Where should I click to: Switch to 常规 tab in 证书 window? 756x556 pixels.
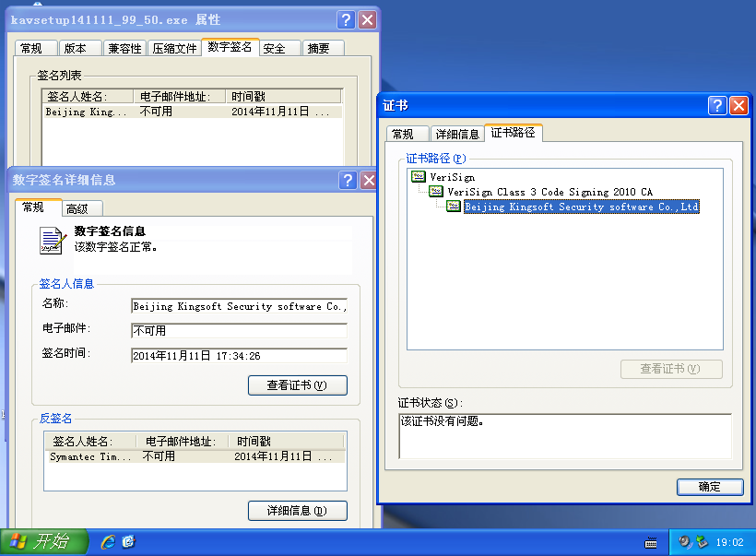(x=408, y=134)
